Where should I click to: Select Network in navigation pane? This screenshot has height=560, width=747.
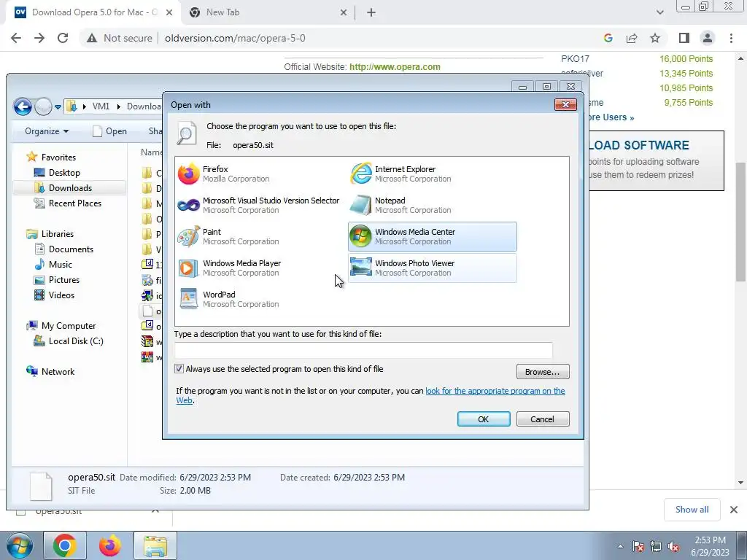(x=57, y=372)
